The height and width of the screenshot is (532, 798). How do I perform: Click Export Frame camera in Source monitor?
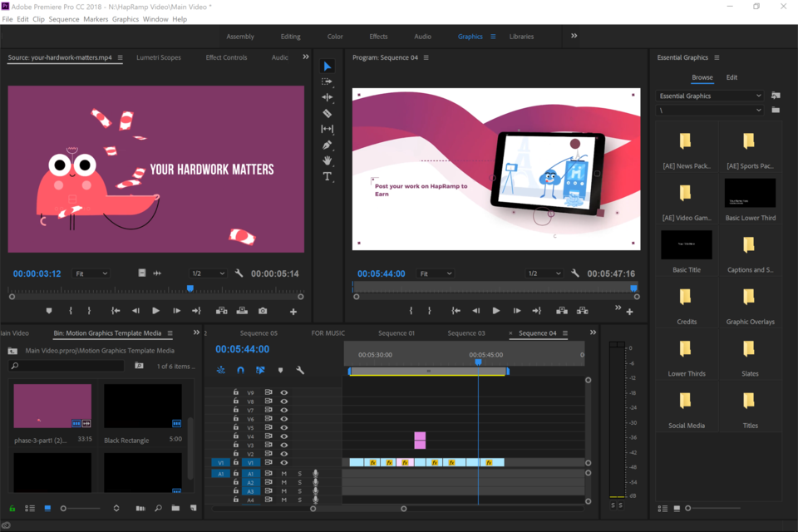(263, 311)
